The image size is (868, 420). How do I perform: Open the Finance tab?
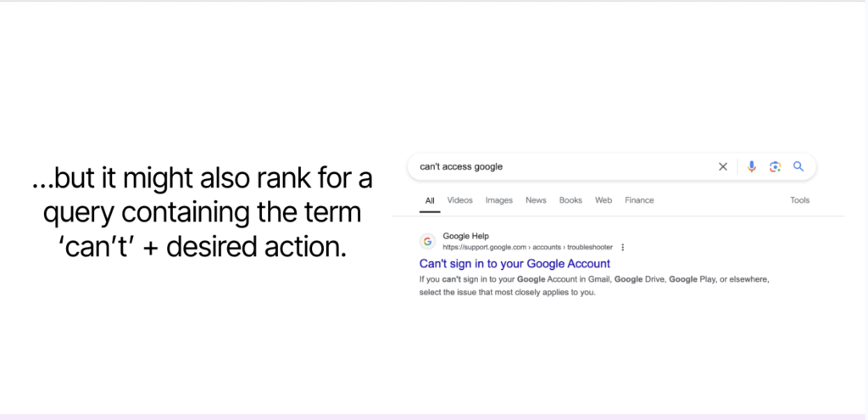(x=639, y=200)
